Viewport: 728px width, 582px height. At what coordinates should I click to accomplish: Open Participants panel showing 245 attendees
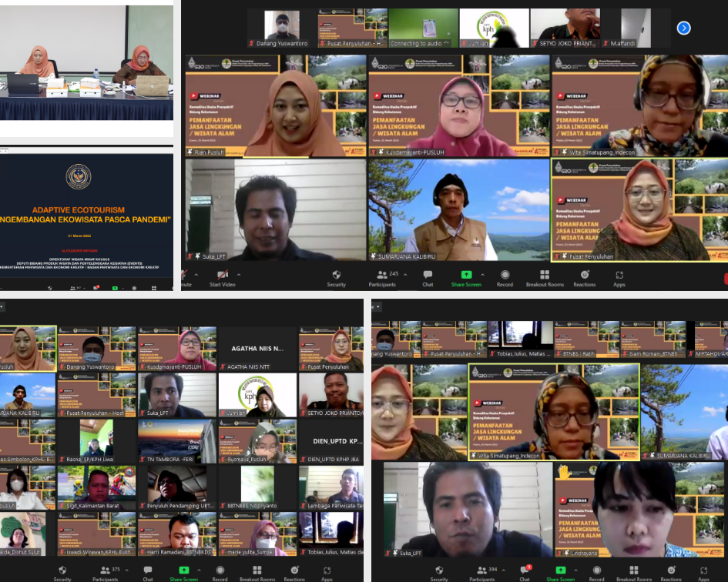pyautogui.click(x=384, y=279)
